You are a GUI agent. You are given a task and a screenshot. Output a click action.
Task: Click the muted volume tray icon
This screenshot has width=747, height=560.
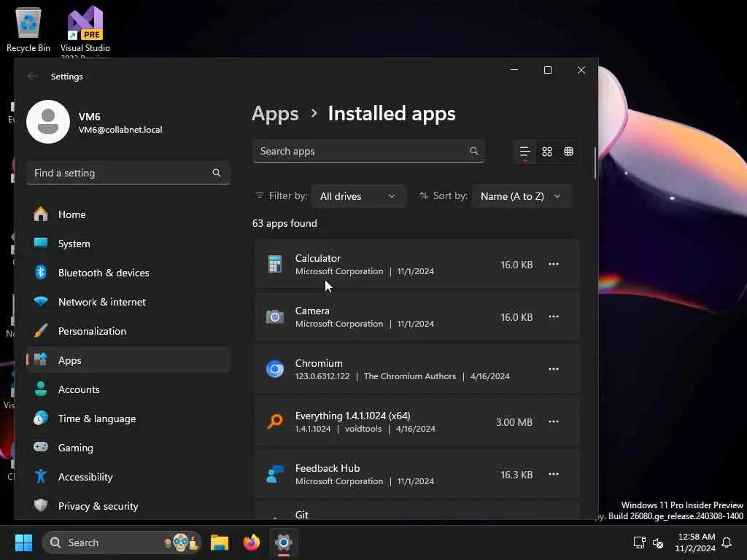pos(658,542)
